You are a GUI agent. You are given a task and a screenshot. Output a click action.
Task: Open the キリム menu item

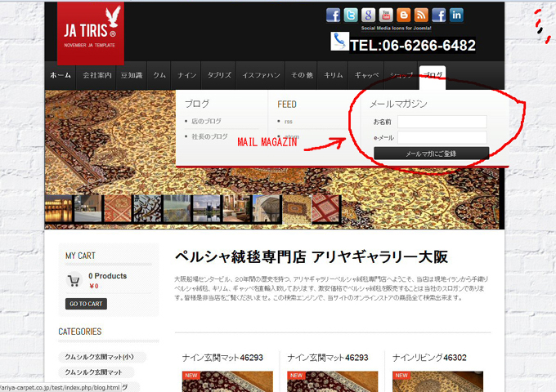[333, 75]
